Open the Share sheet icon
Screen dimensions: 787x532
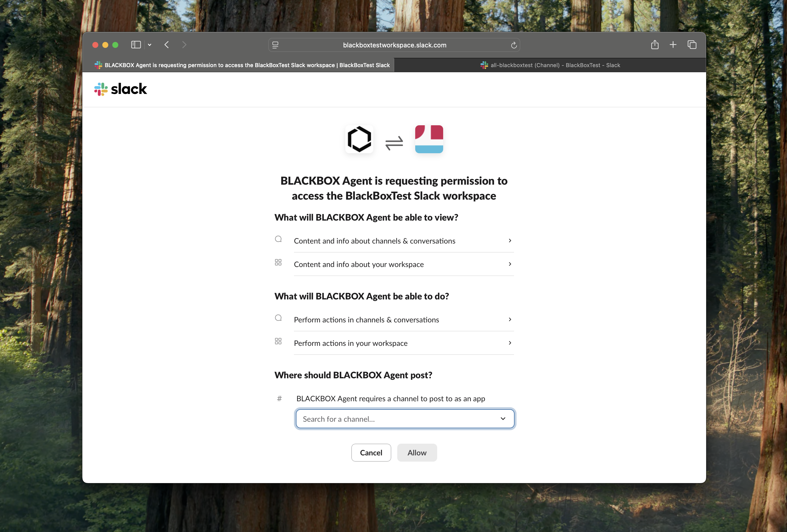pos(655,45)
